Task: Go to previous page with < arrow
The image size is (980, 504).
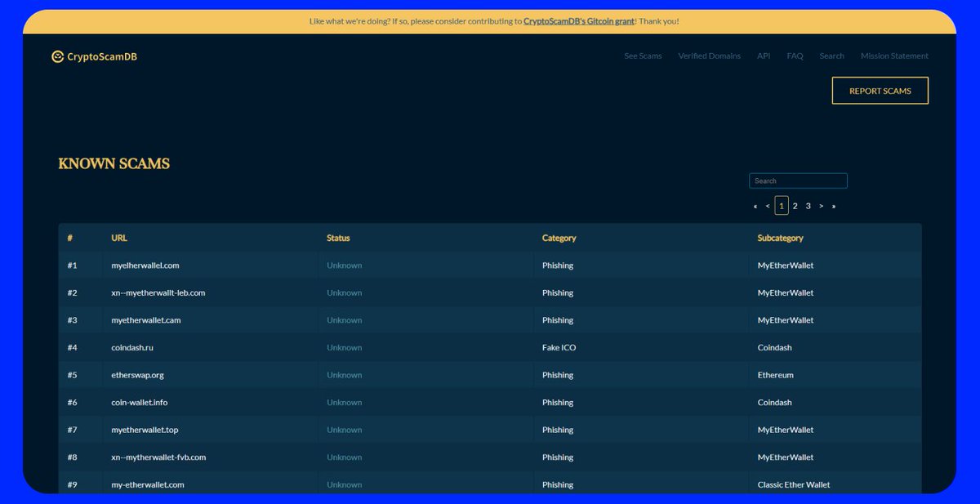Action: point(768,206)
